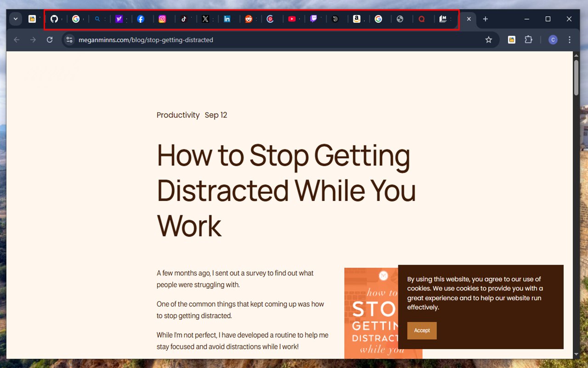
Task: Expand the tab search dropdown
Action: (x=16, y=19)
